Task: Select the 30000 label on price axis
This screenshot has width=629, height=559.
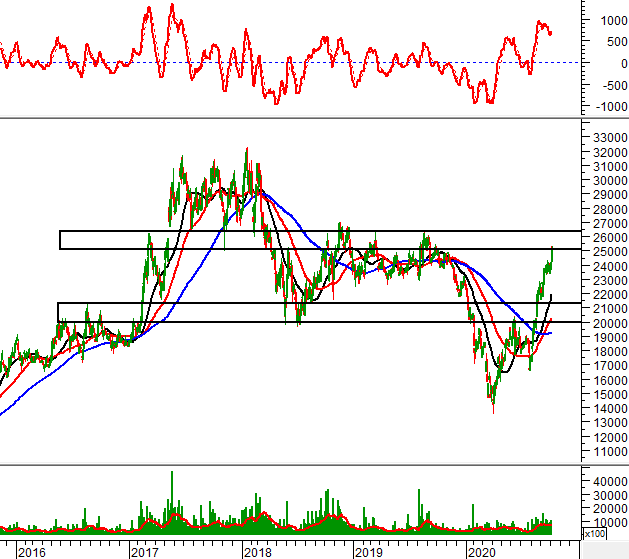Action: [x=610, y=180]
